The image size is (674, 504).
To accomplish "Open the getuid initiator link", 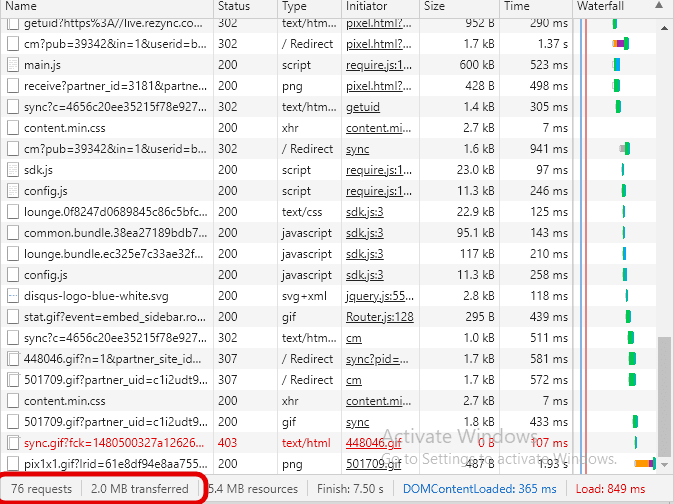I will 363,107.
